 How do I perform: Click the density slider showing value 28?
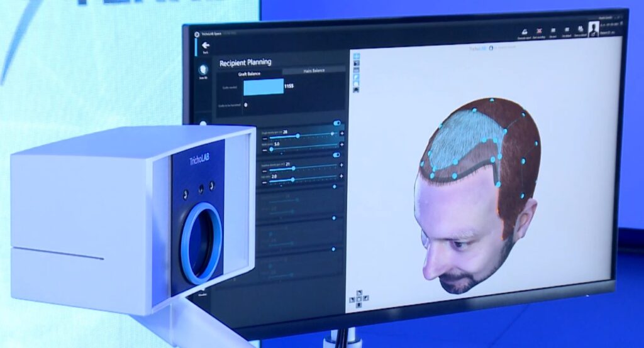click(x=297, y=136)
